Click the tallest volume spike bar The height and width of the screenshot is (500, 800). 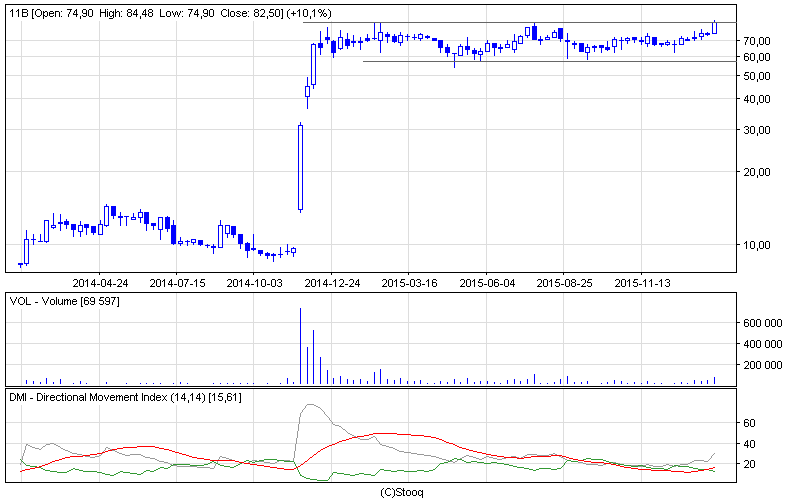tap(301, 346)
